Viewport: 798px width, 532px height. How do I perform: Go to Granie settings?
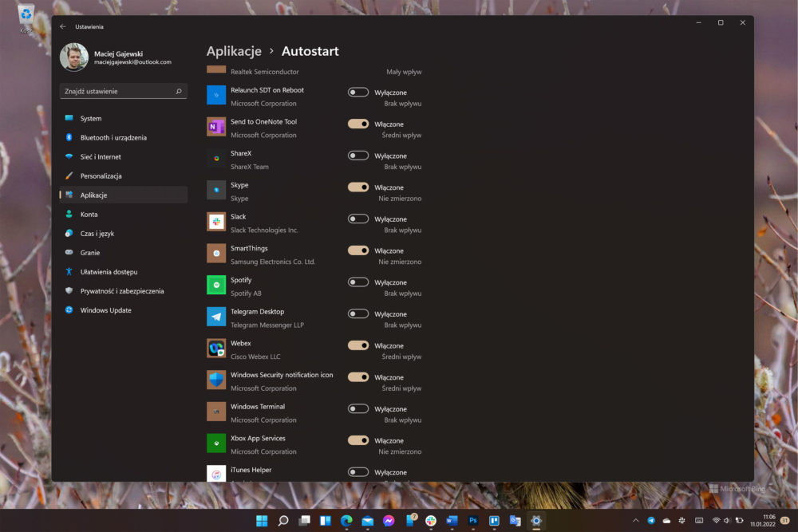tap(124, 252)
